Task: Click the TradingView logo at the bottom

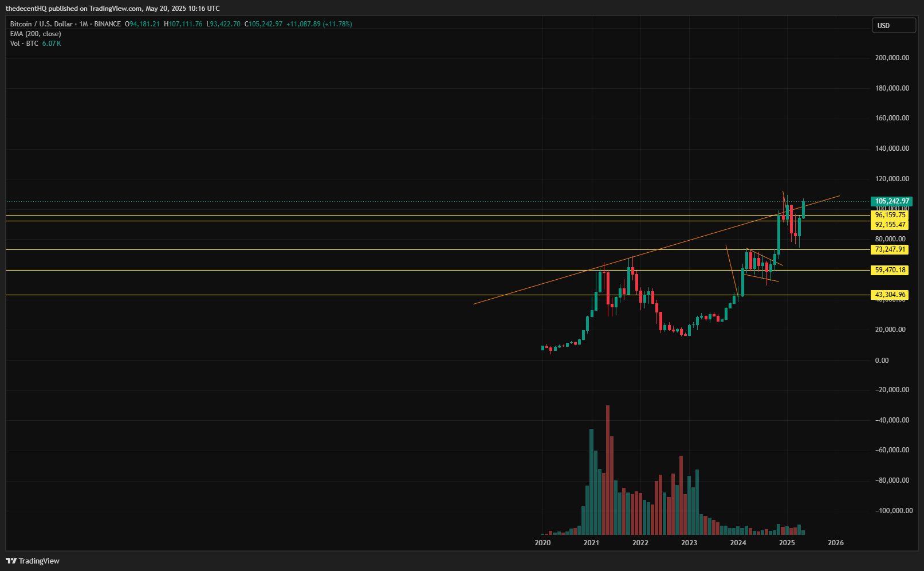Action: [x=33, y=561]
